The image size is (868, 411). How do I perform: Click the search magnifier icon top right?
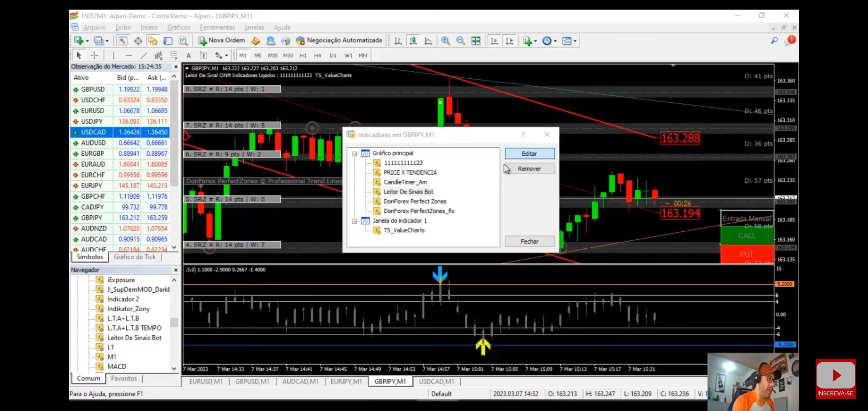pyautogui.click(x=774, y=40)
